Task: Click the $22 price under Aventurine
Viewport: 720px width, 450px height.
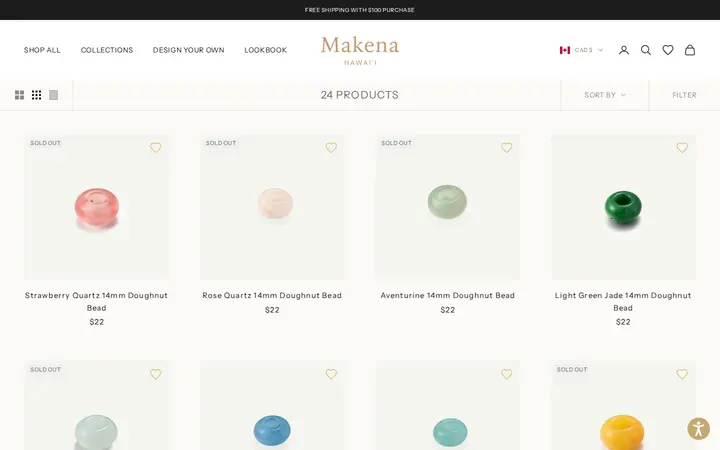Action: click(448, 310)
